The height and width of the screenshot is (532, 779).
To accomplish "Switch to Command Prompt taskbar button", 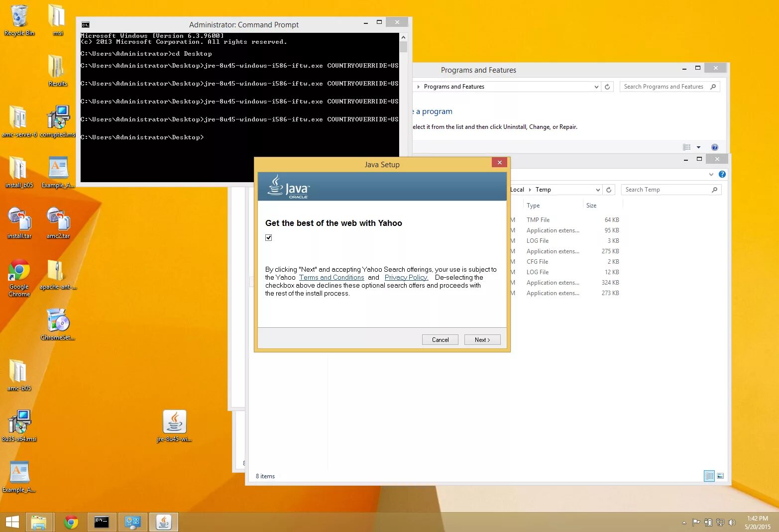I will 102,522.
